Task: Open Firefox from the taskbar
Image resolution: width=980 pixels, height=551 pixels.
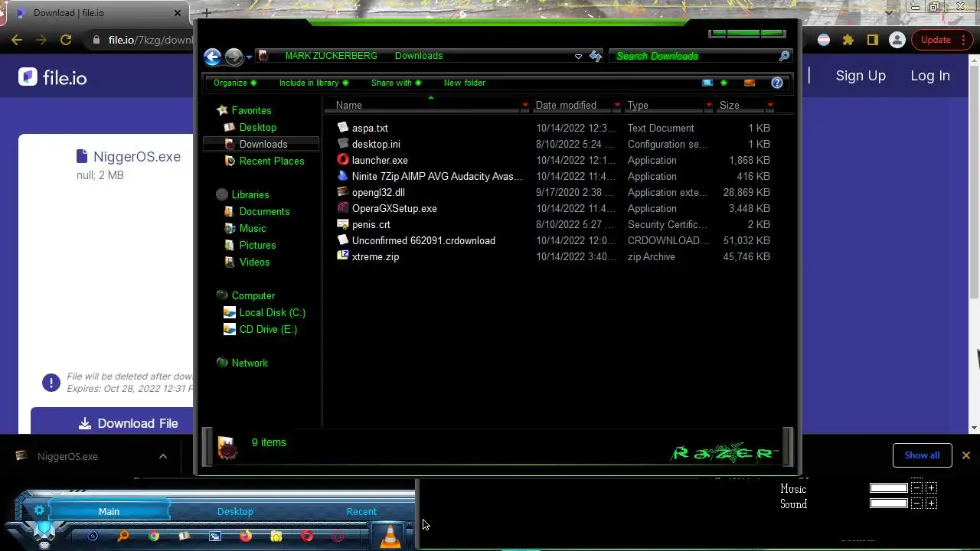Action: [x=246, y=536]
